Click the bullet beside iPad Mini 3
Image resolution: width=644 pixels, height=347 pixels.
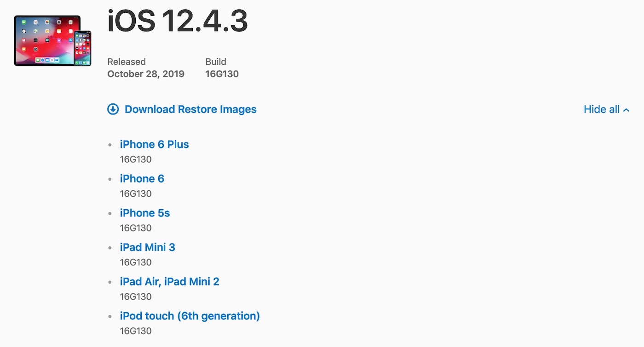point(110,248)
